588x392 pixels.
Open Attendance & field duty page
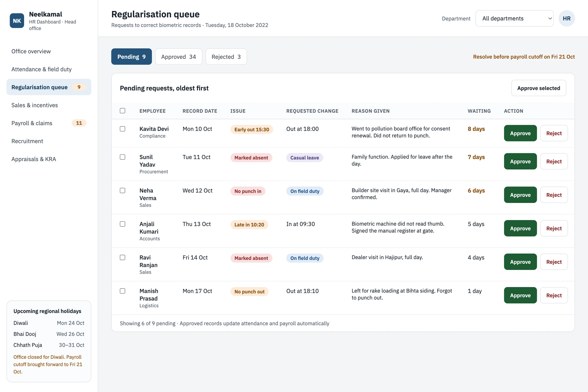(x=49, y=69)
